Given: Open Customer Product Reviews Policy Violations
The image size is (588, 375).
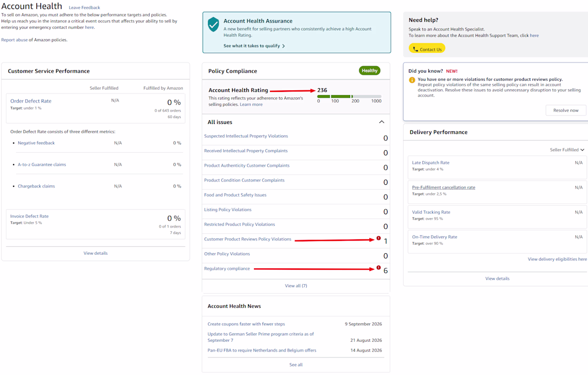Looking at the screenshot, I should point(247,239).
